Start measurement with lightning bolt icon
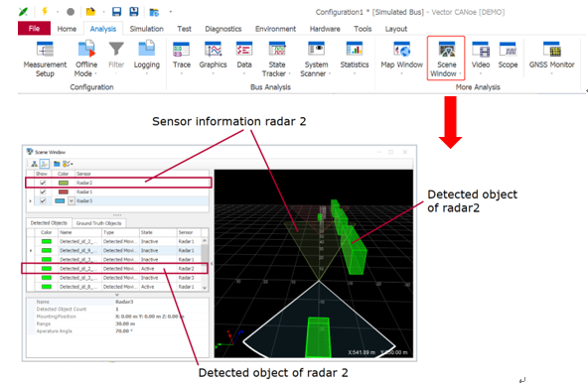 (45, 11)
